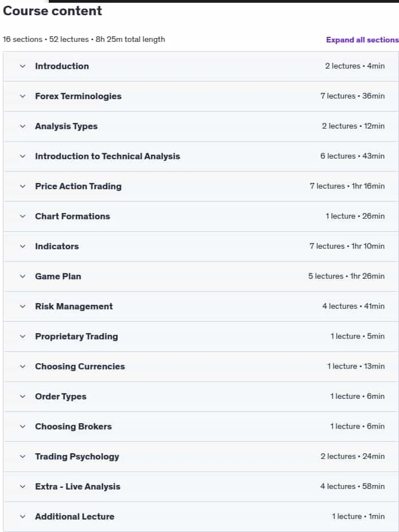399x532 pixels.
Task: Expand the Forex Terminologies chevron
Action: [23, 96]
